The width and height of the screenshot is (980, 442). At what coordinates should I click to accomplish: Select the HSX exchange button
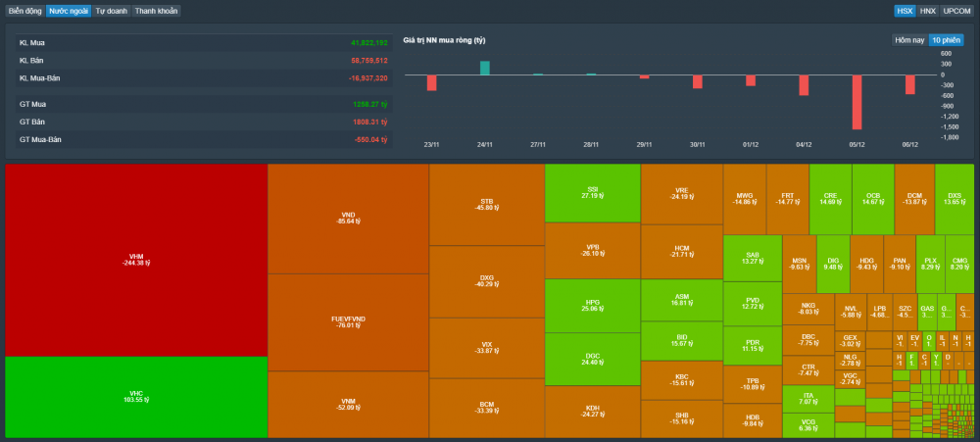[x=905, y=11]
